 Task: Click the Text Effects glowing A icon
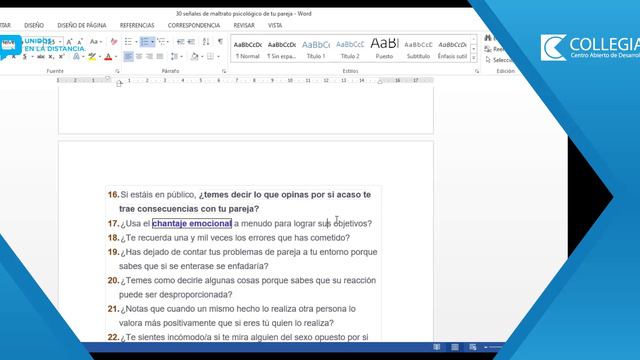tap(76, 56)
